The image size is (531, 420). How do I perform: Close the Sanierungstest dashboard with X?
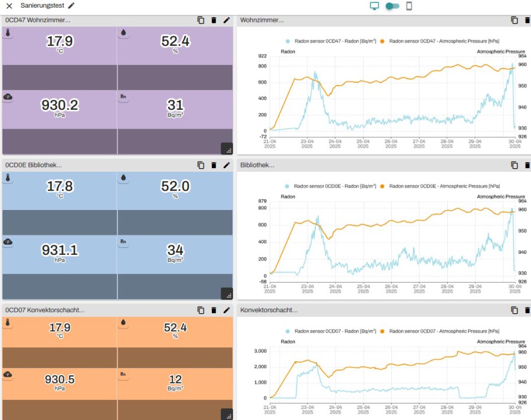click(x=9, y=6)
